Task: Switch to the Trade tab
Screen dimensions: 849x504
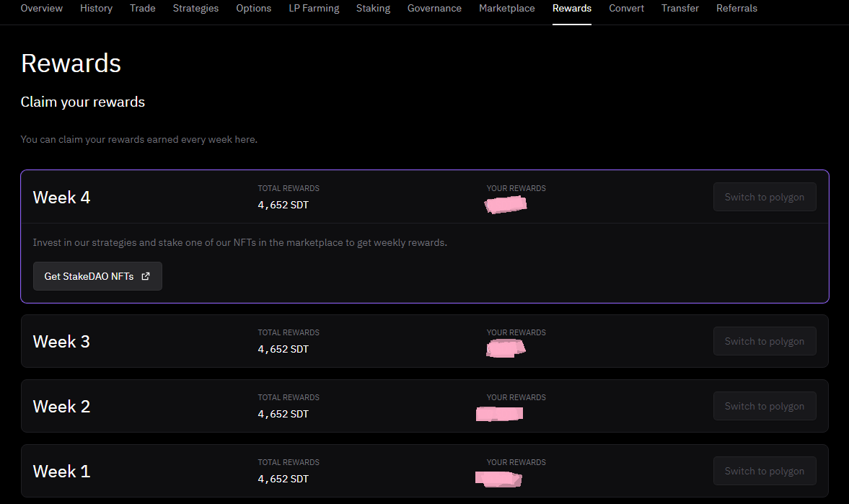Action: coord(142,8)
